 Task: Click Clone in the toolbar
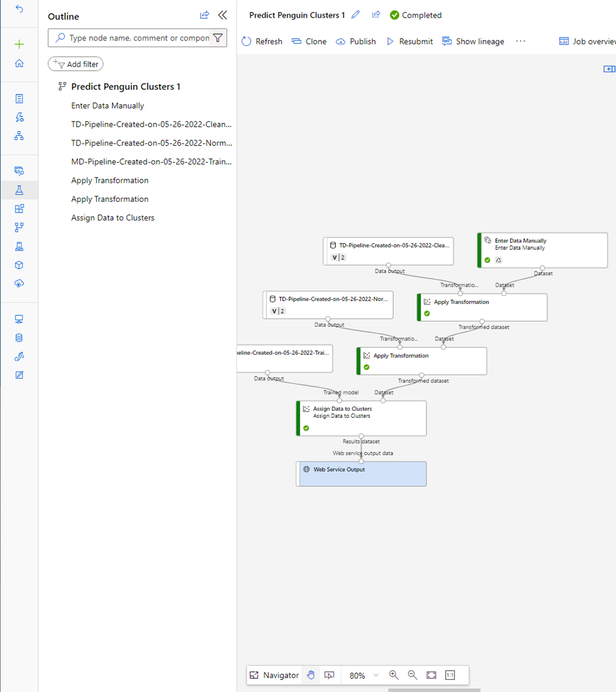309,42
